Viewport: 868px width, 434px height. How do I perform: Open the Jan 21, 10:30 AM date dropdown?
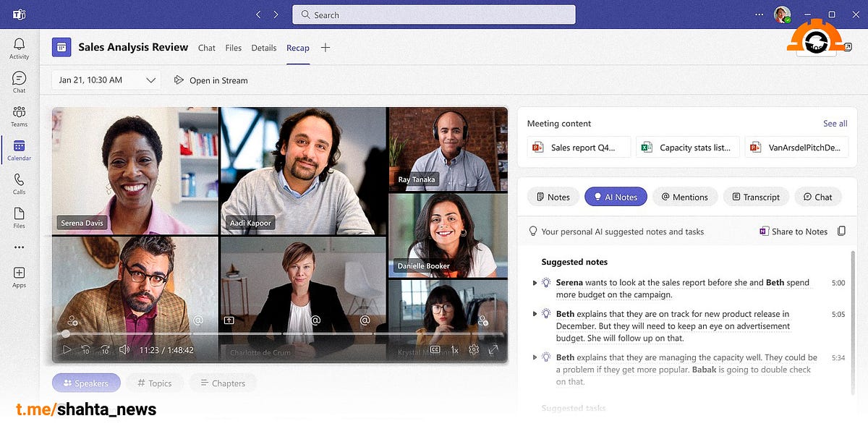tap(105, 80)
